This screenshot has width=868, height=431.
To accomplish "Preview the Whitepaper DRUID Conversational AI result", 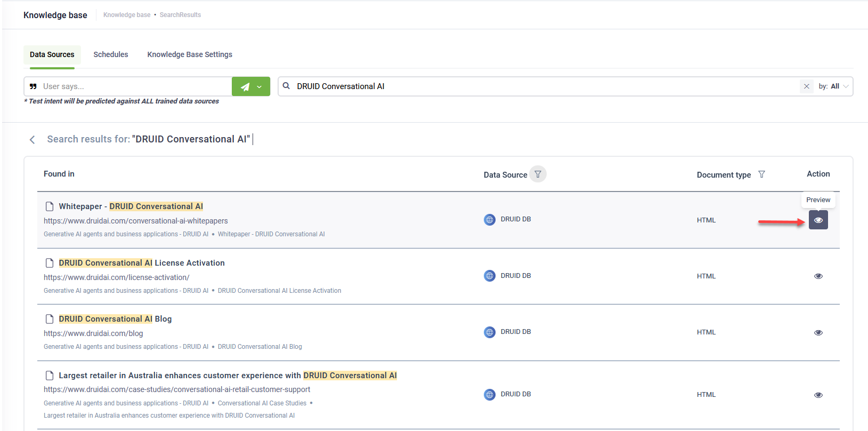I will [818, 220].
